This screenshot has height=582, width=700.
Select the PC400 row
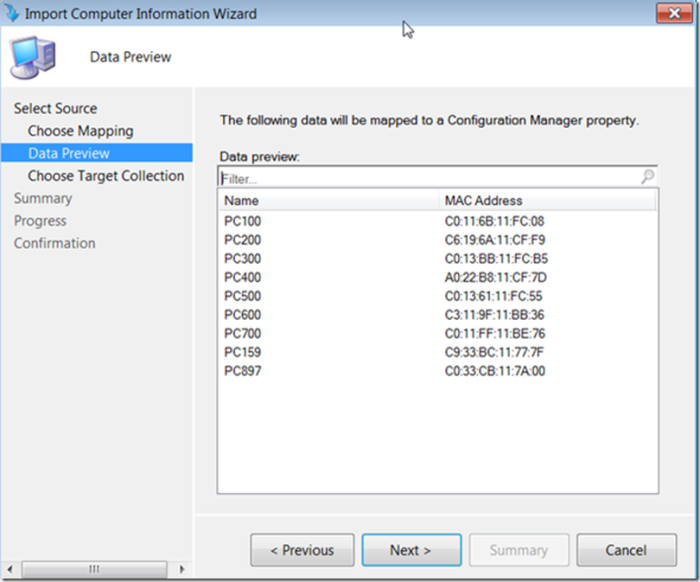438,278
